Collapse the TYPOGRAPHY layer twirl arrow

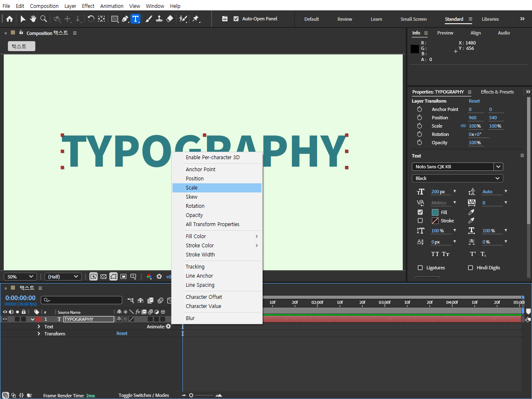point(32,319)
